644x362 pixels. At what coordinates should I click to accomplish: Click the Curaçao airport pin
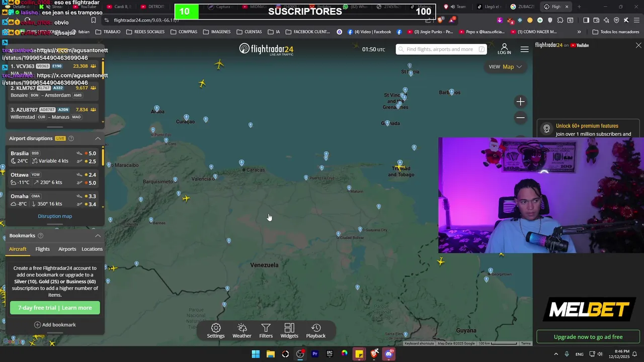187,118
